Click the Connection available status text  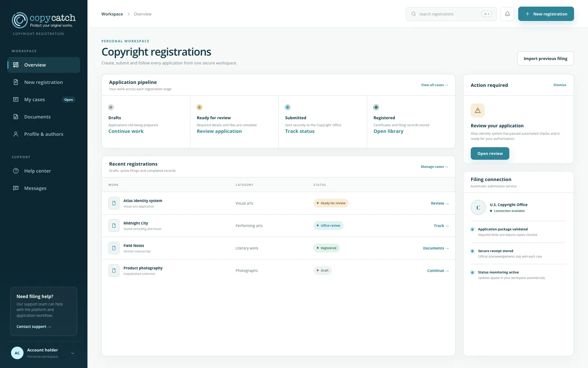[509, 211]
